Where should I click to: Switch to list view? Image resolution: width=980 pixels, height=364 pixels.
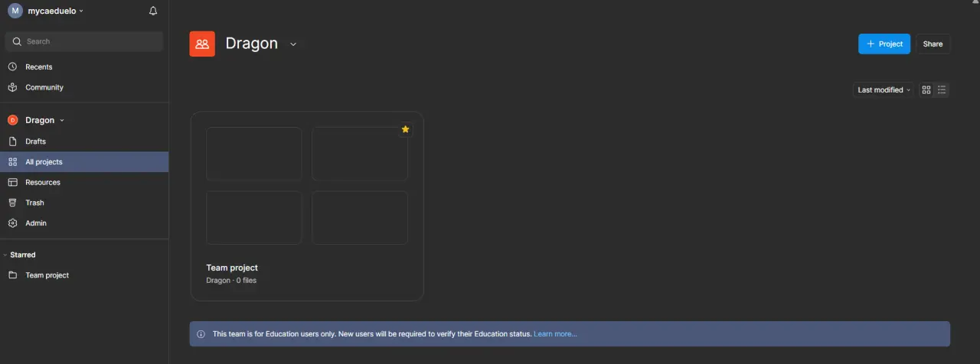coord(942,89)
